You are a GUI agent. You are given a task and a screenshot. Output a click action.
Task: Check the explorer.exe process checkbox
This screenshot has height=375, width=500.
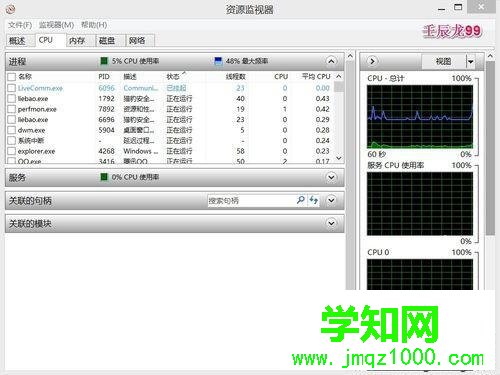click(x=12, y=151)
